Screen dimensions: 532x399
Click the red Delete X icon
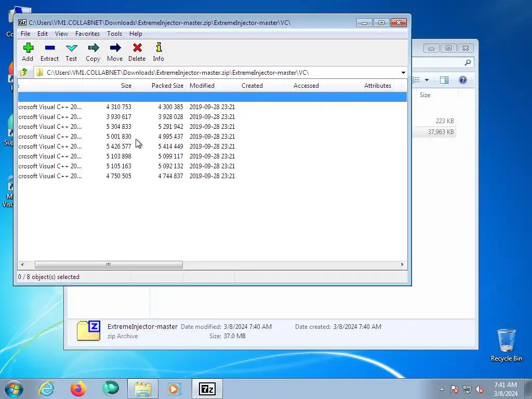(137, 47)
